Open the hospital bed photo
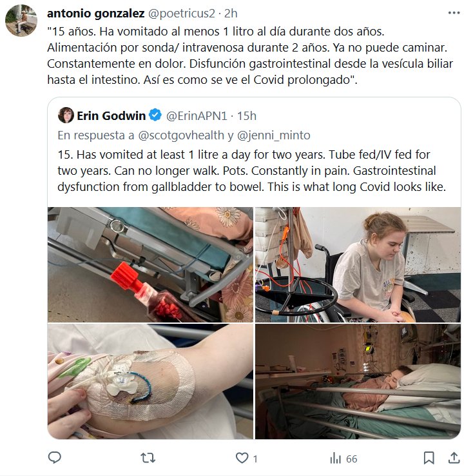473x476 pixels. (358, 381)
